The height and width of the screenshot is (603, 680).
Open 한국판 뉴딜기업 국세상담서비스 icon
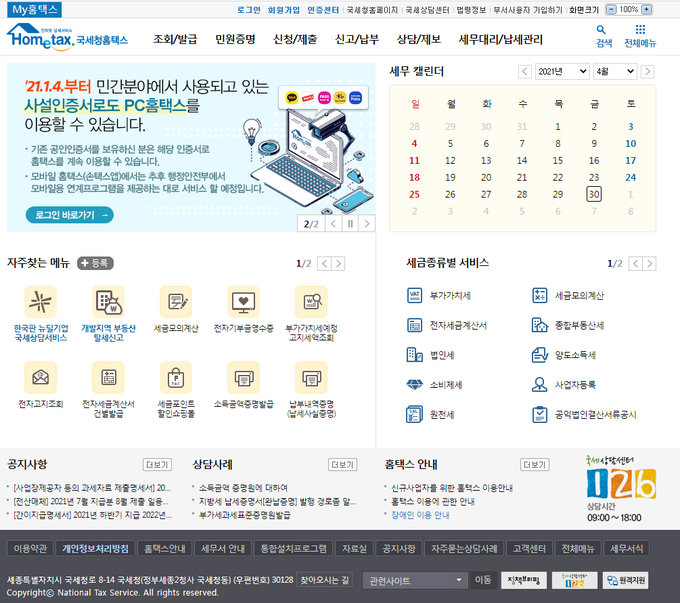tap(41, 302)
